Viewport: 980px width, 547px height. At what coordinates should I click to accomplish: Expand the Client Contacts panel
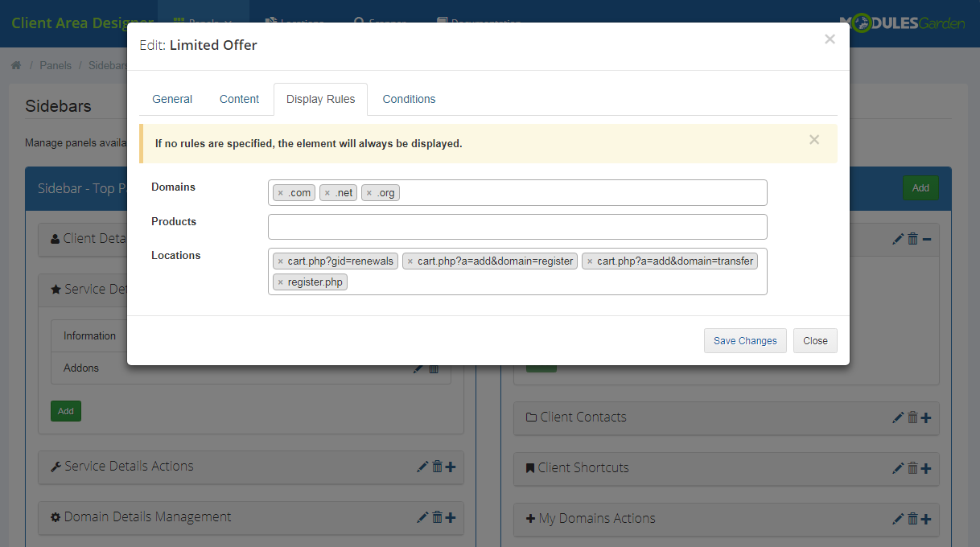(x=926, y=417)
